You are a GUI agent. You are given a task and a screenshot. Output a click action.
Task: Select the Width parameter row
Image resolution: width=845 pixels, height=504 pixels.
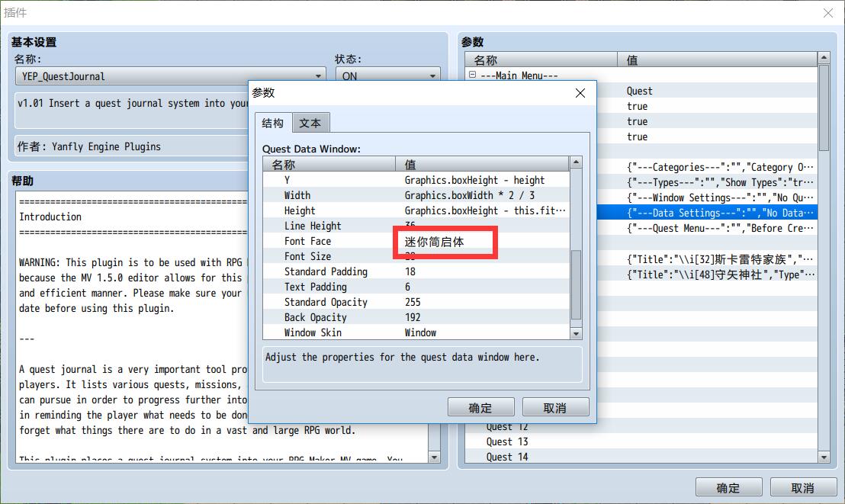[416, 195]
